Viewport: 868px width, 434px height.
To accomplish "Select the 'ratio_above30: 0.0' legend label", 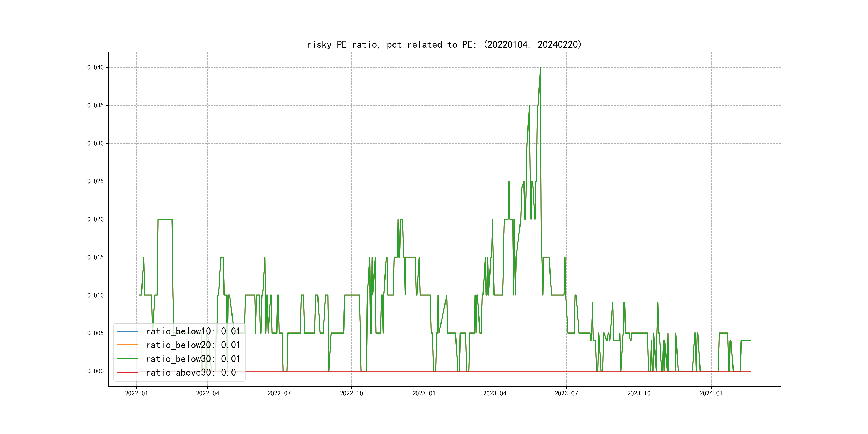I will tap(191, 373).
